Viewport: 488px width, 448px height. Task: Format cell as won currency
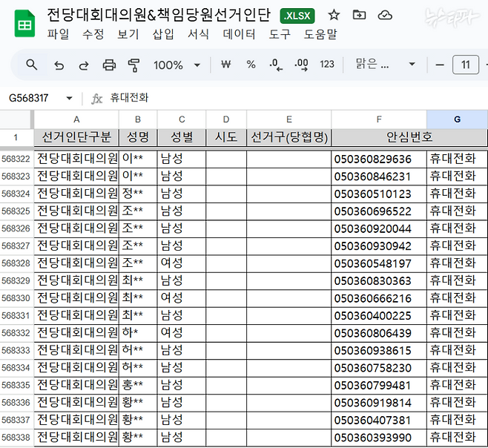tap(226, 65)
